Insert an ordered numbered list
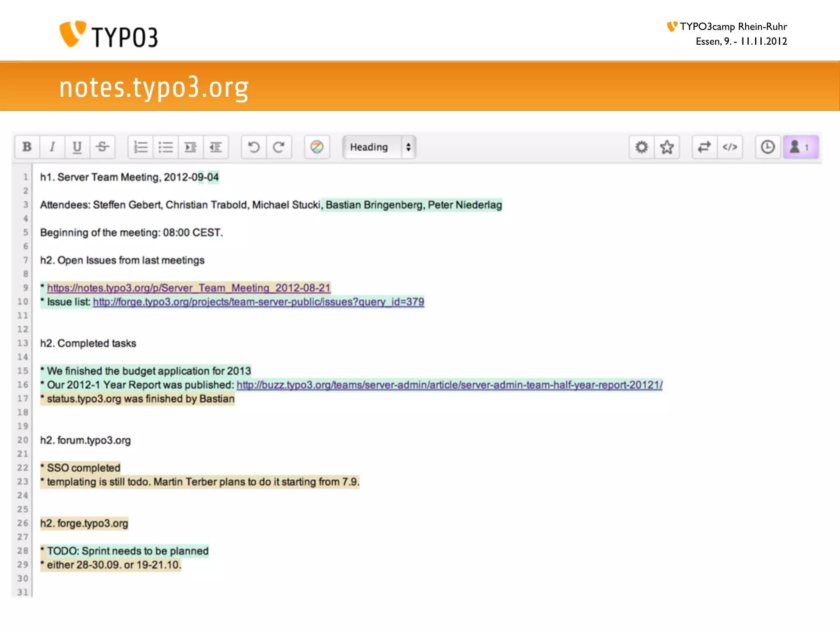Viewport: 840px width, 630px height. coord(141,147)
